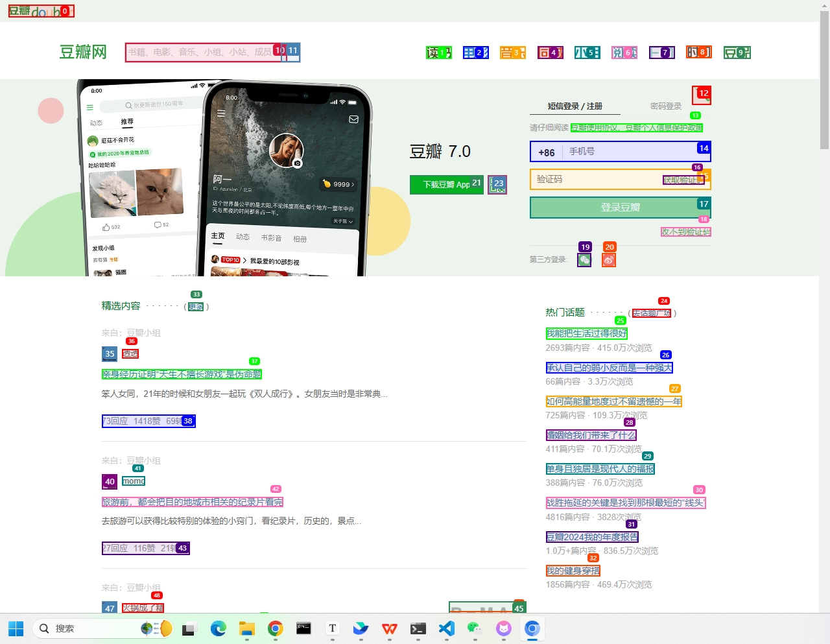830x644 pixels.
Task: Open the 收不到验证码 help link
Action: (x=685, y=232)
